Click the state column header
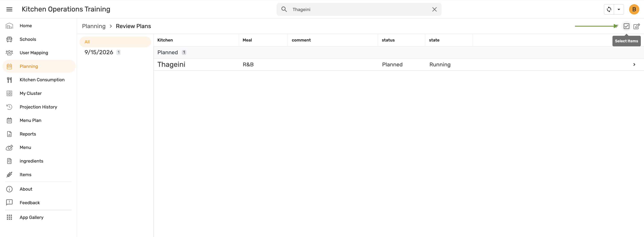The image size is (644, 237). pos(434,40)
